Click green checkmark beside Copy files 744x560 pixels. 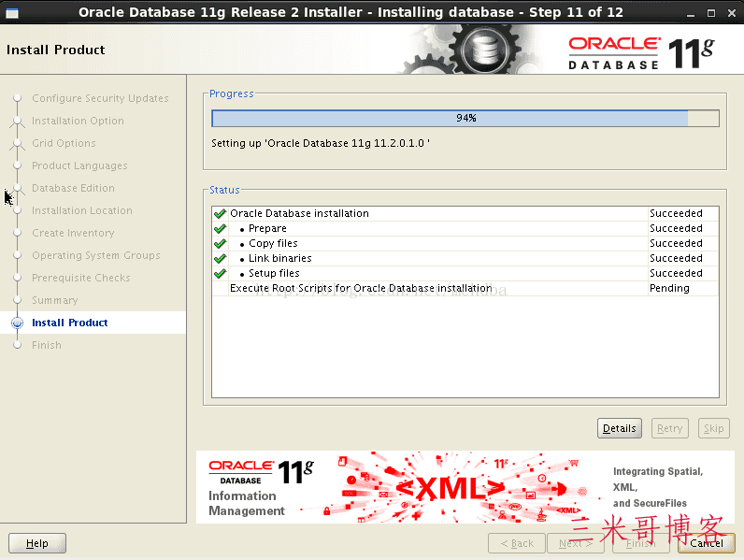coord(220,243)
